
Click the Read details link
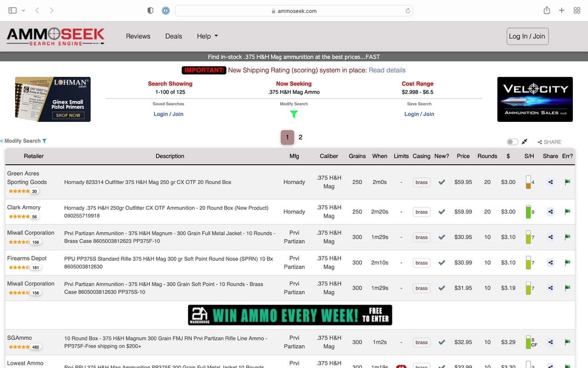pyautogui.click(x=387, y=70)
